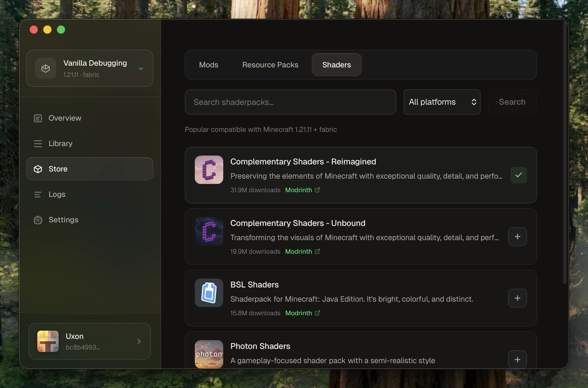
Task: Click the Uxon profile avatar
Action: [47, 341]
